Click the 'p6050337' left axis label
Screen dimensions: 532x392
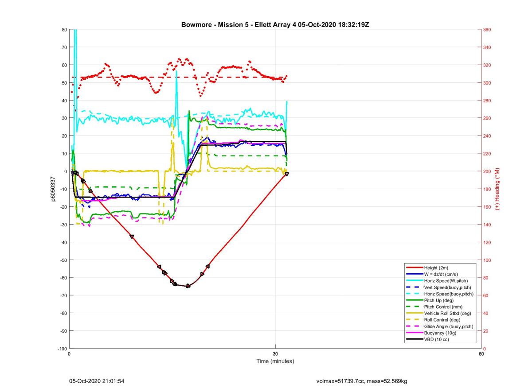click(x=53, y=189)
